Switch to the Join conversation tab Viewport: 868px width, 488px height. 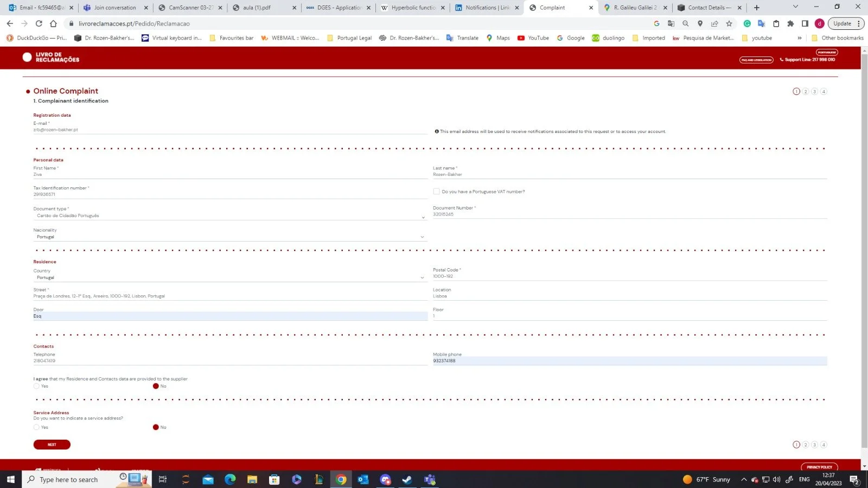tap(116, 8)
